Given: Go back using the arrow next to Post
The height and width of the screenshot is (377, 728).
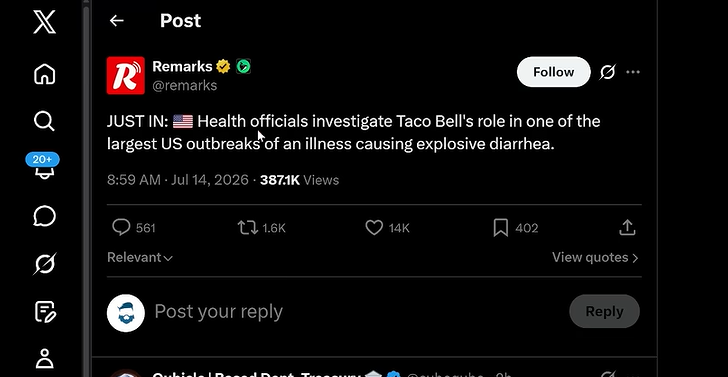Looking at the screenshot, I should coord(117,20).
